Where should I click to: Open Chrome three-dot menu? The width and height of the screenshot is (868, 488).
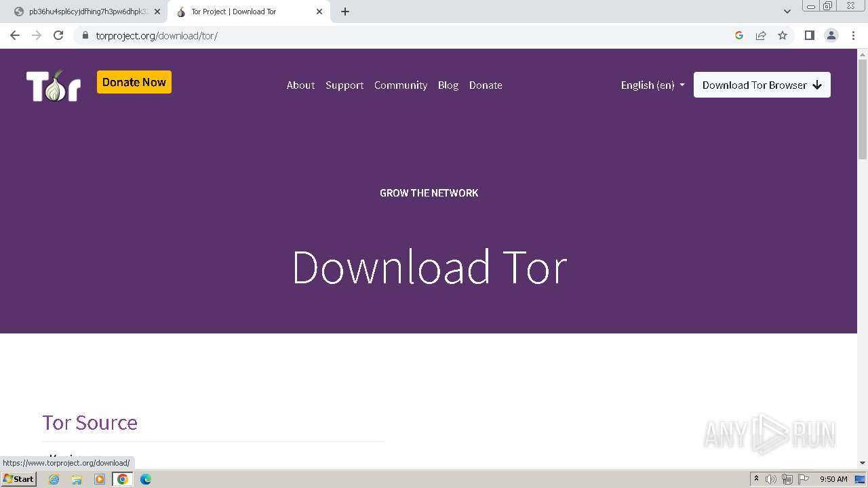[x=853, y=35]
